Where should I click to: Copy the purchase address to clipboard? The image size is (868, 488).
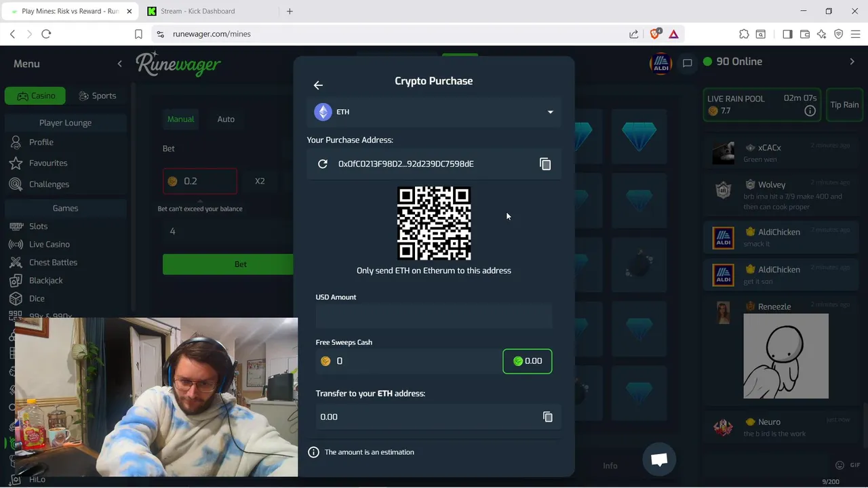(545, 164)
